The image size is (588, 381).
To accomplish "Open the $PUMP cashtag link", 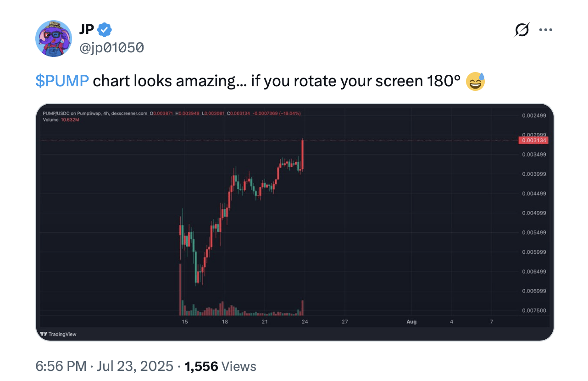I will 62,80.
